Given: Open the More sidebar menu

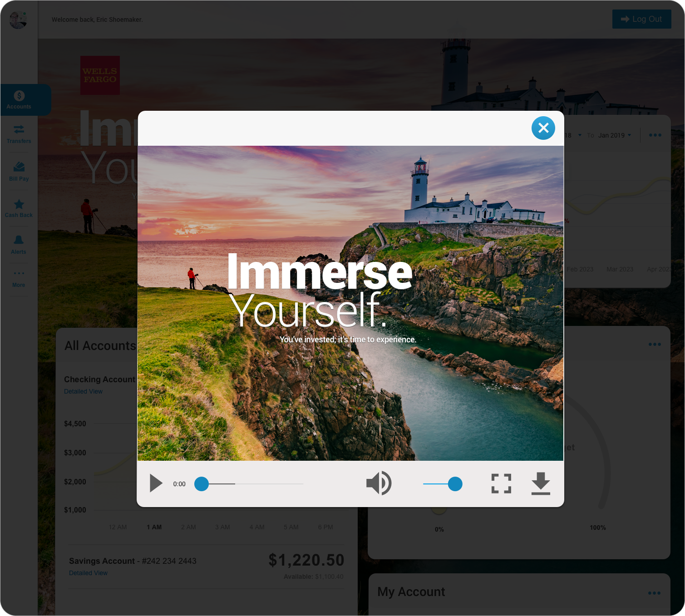Looking at the screenshot, I should tap(19, 279).
